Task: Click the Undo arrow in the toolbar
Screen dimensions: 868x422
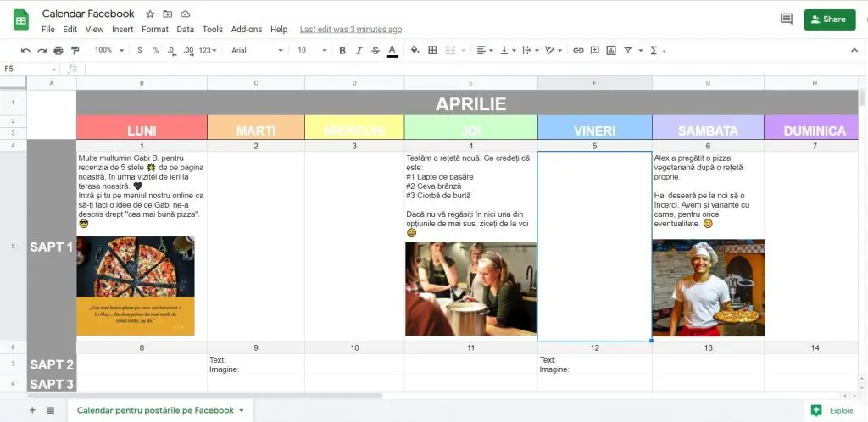Action: (x=25, y=50)
